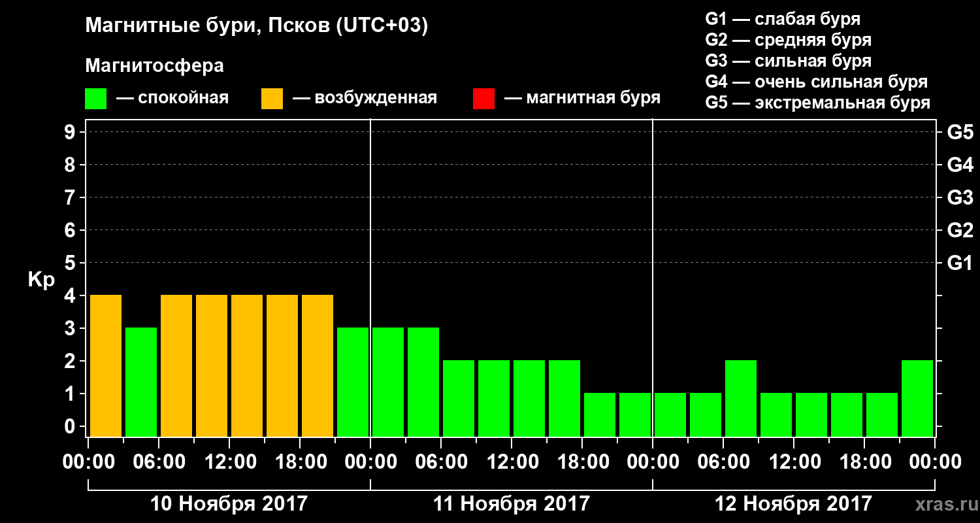Click the red 'магнитная буря' legend swatch

pyautogui.click(x=483, y=99)
